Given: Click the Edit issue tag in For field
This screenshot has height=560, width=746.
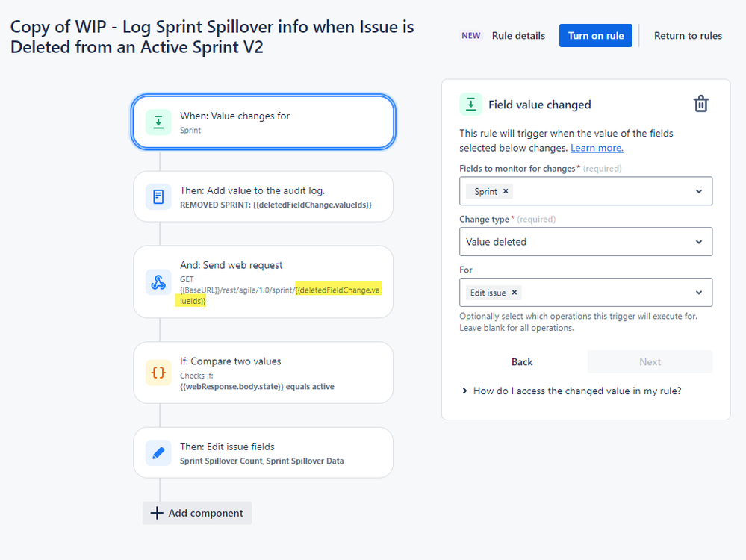Looking at the screenshot, I should click(494, 293).
